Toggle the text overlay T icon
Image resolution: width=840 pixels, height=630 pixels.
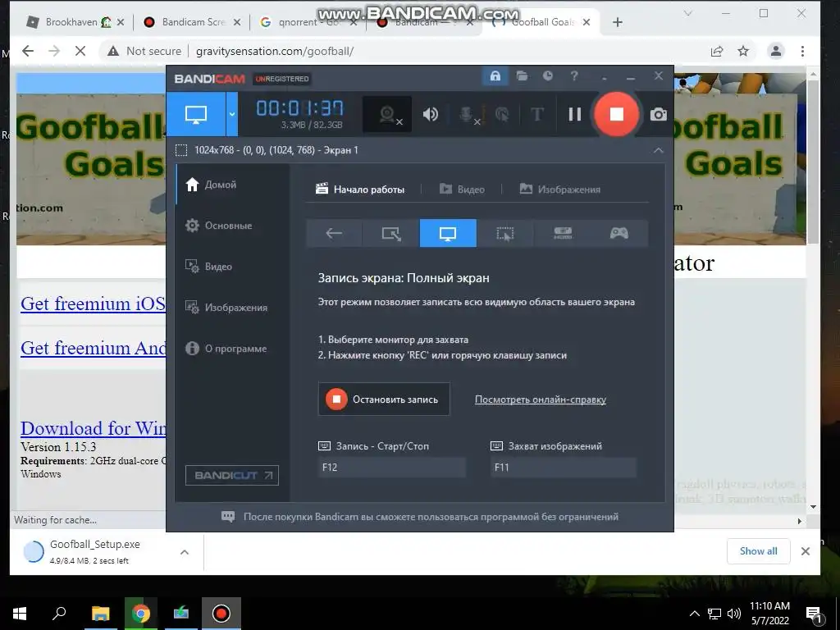(536, 114)
